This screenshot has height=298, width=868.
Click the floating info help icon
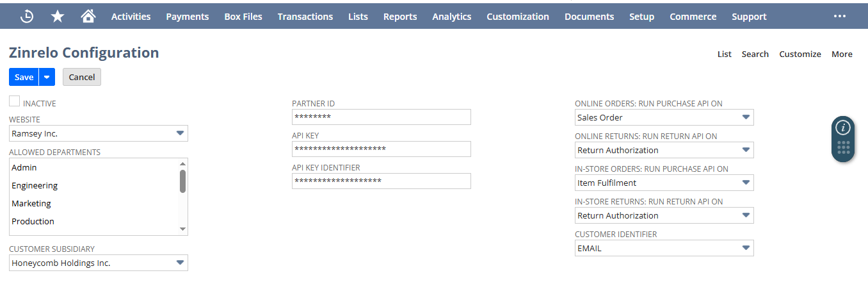pyautogui.click(x=843, y=127)
